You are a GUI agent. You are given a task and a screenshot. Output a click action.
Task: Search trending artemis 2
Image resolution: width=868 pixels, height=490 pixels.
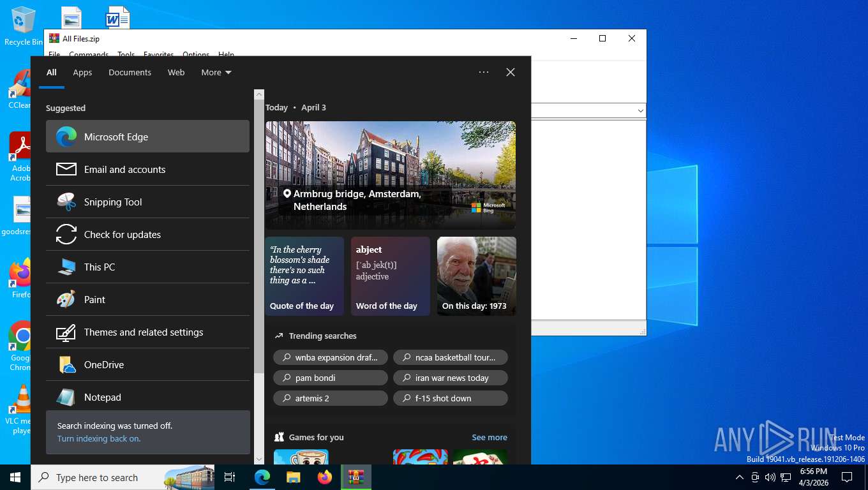(x=331, y=398)
